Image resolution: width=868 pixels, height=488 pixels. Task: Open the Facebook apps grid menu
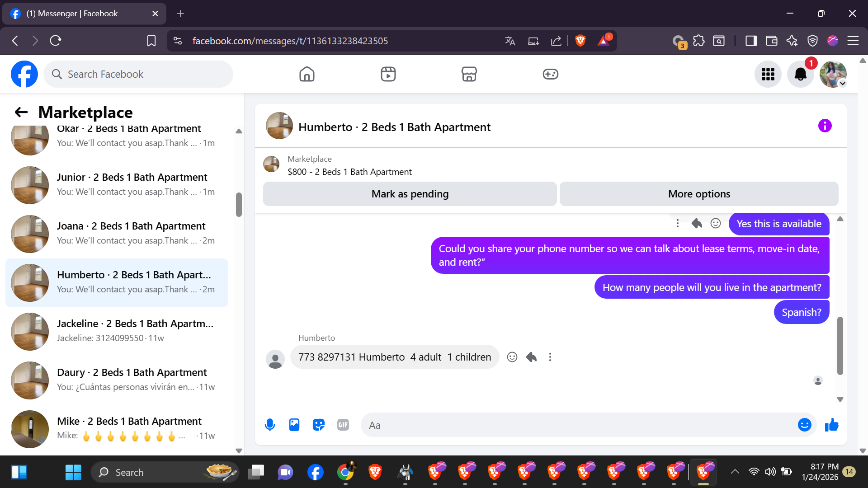pyautogui.click(x=768, y=74)
